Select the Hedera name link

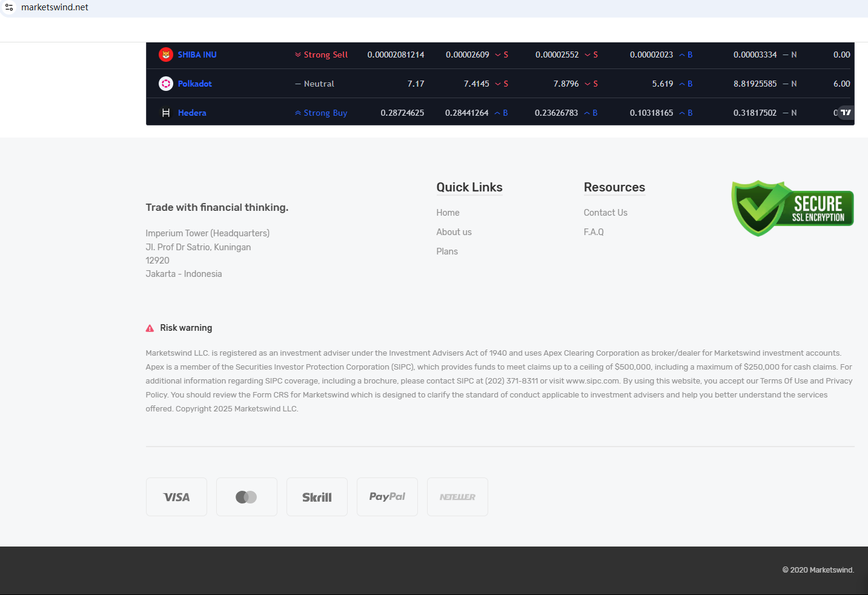click(x=192, y=113)
